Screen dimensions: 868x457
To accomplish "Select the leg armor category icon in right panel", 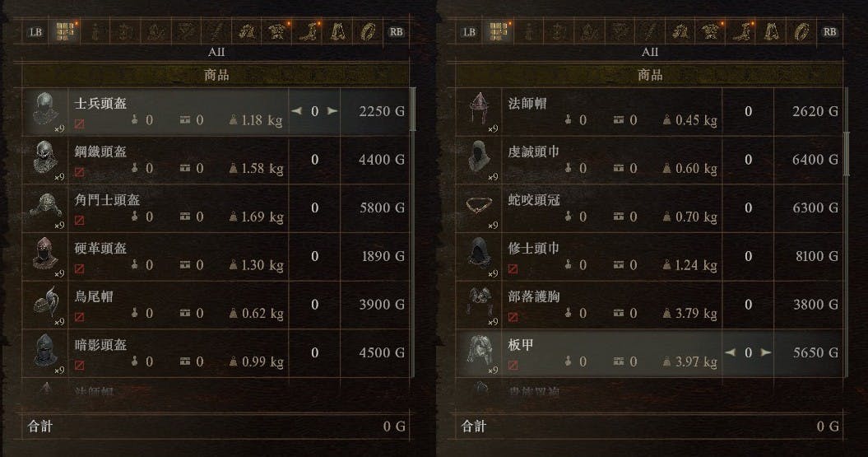I will tap(740, 31).
